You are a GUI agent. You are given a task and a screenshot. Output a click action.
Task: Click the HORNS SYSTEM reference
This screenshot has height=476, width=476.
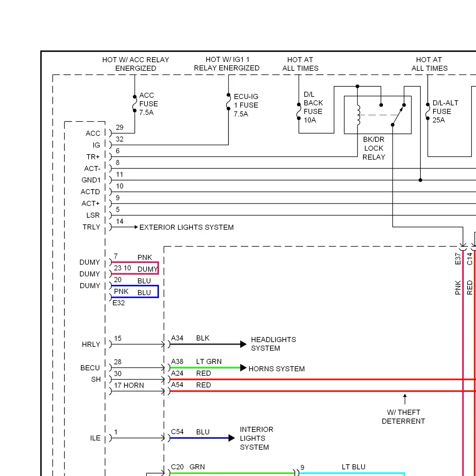276,369
